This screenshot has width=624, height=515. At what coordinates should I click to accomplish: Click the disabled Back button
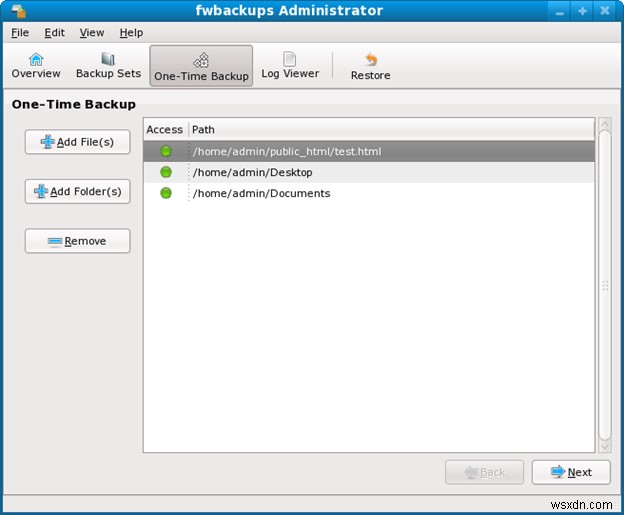click(484, 472)
